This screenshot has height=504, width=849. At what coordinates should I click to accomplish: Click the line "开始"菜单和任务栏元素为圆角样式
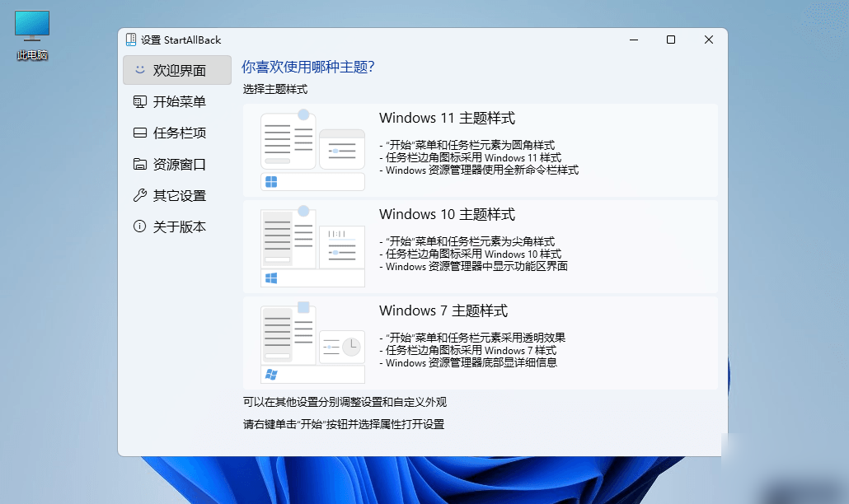(x=467, y=145)
